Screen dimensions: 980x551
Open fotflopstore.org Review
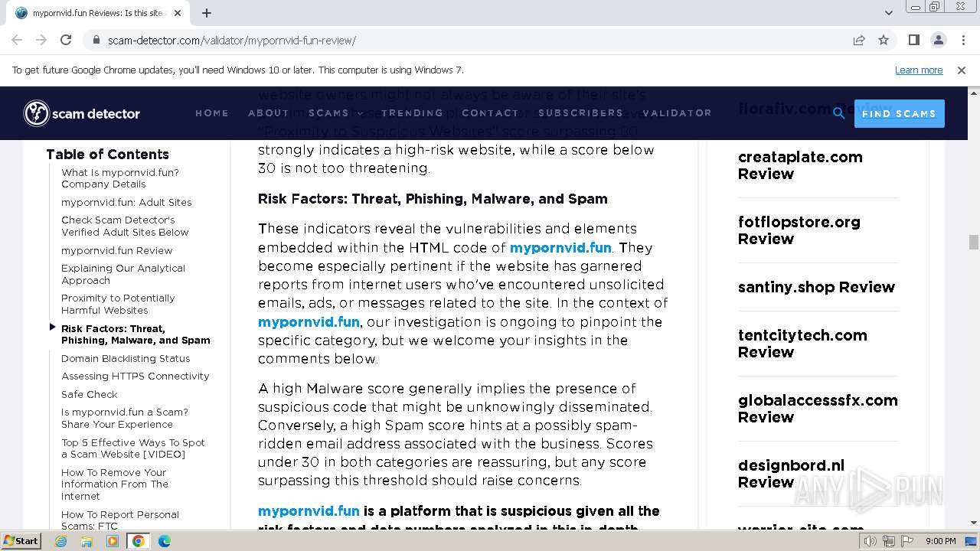[799, 230]
